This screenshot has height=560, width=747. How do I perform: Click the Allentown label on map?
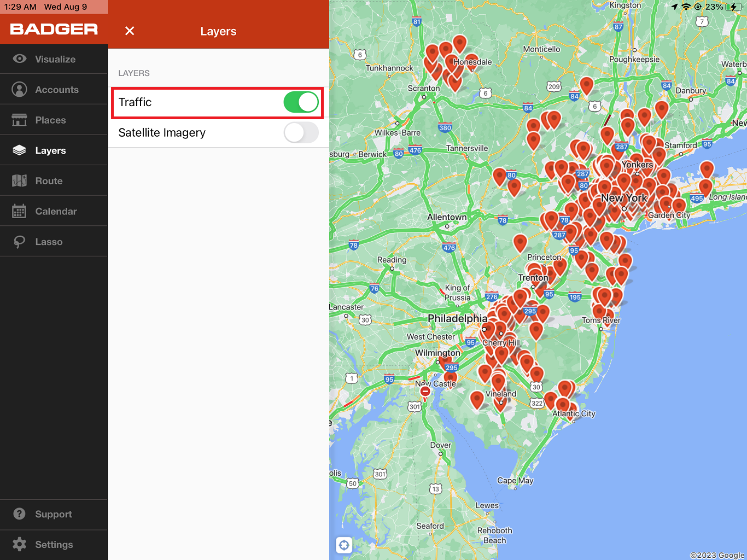coord(447,217)
